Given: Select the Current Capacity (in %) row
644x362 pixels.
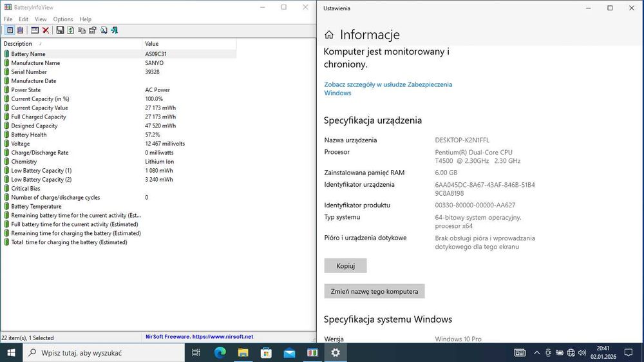Looking at the screenshot, I should [x=118, y=99].
